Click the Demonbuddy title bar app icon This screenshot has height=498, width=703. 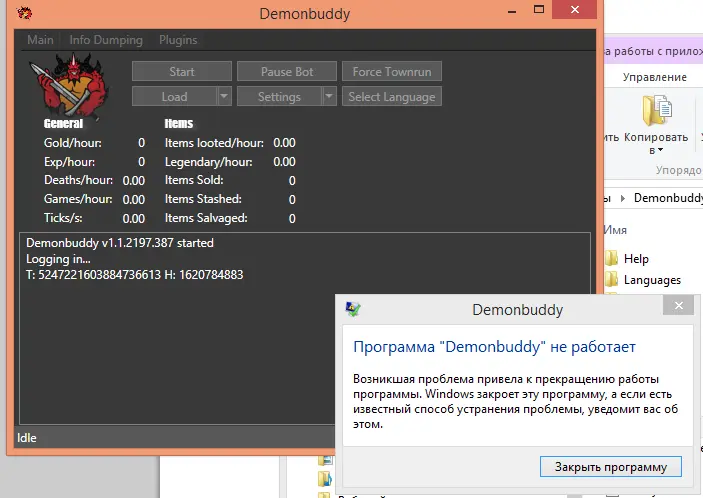(x=25, y=13)
